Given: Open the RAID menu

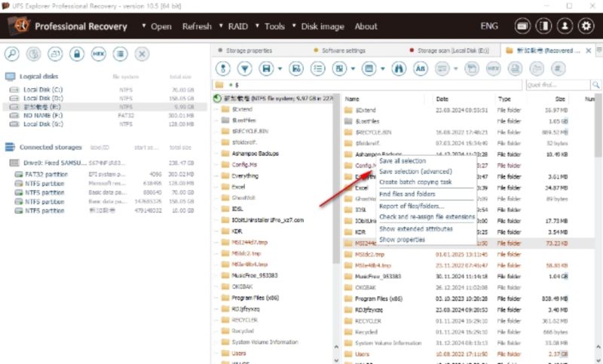Looking at the screenshot, I should 238,26.
